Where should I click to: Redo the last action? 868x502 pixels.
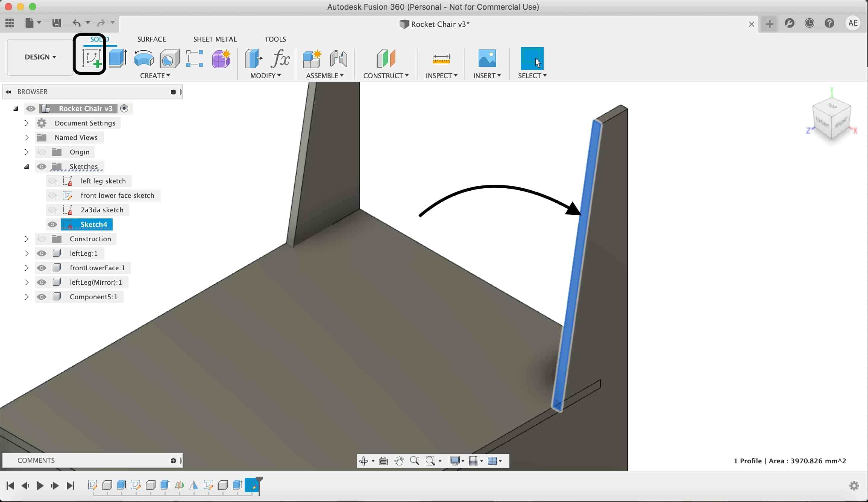(101, 23)
